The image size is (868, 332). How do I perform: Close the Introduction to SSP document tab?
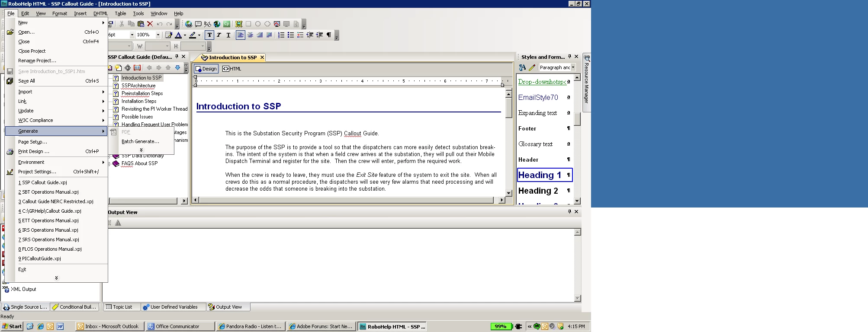(x=262, y=57)
